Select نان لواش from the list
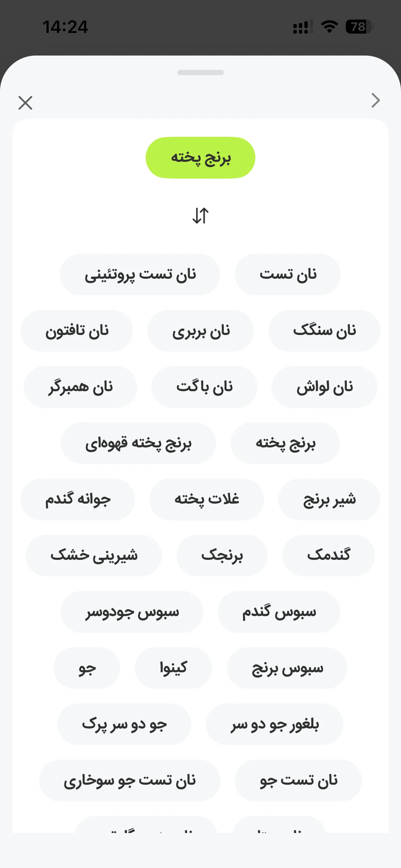This screenshot has width=401, height=868. 324,387
